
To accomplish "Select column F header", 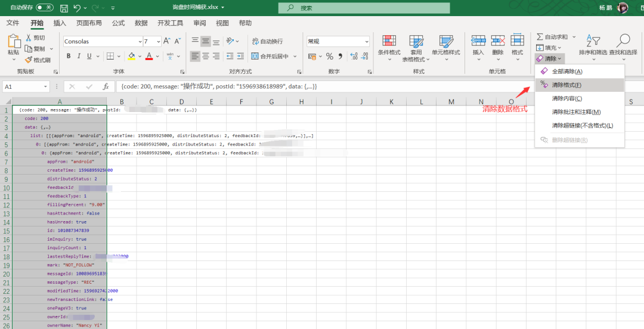I will (x=241, y=102).
